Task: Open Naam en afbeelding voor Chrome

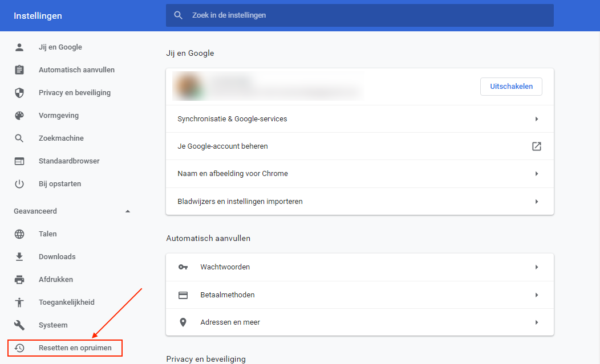Action: point(360,174)
